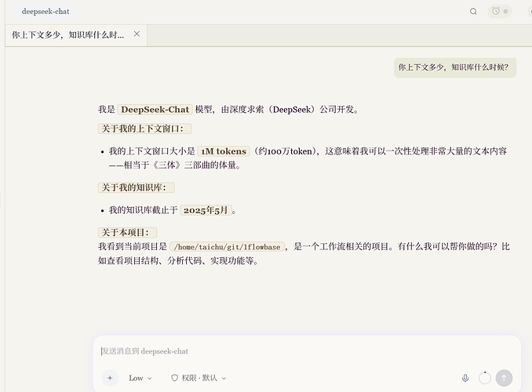Click the circular context usage indicator
The height and width of the screenshot is (392, 532).
pyautogui.click(x=484, y=378)
